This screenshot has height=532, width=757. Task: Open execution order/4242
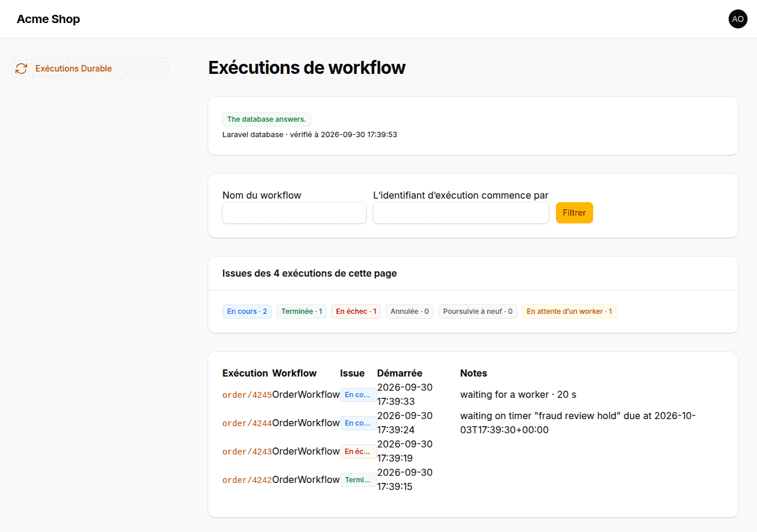point(247,480)
